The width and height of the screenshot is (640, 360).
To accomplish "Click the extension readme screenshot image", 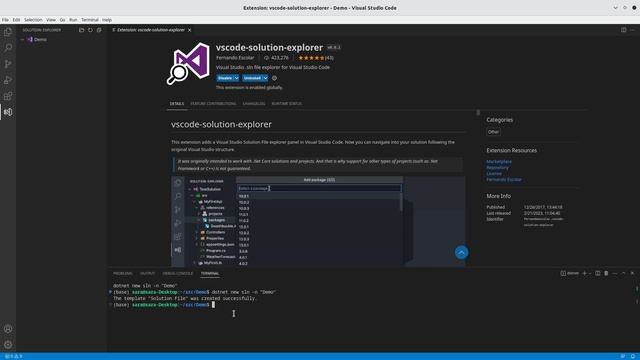I will coord(318,222).
